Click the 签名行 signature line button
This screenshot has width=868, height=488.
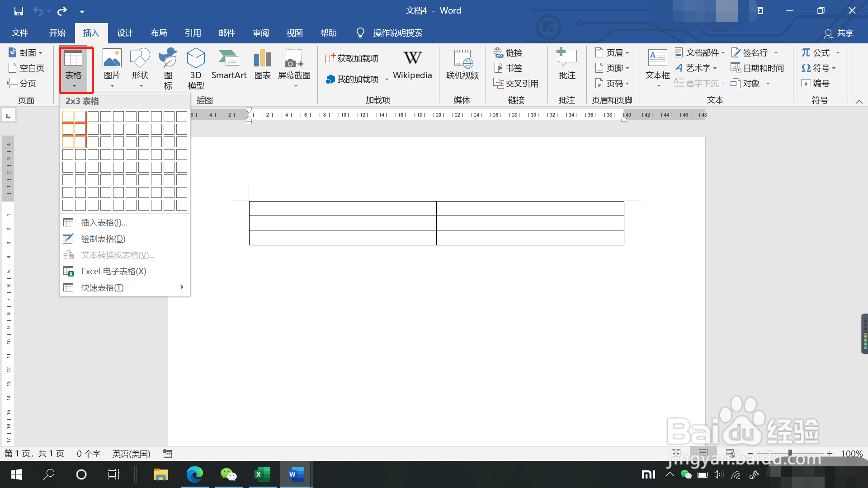(750, 53)
